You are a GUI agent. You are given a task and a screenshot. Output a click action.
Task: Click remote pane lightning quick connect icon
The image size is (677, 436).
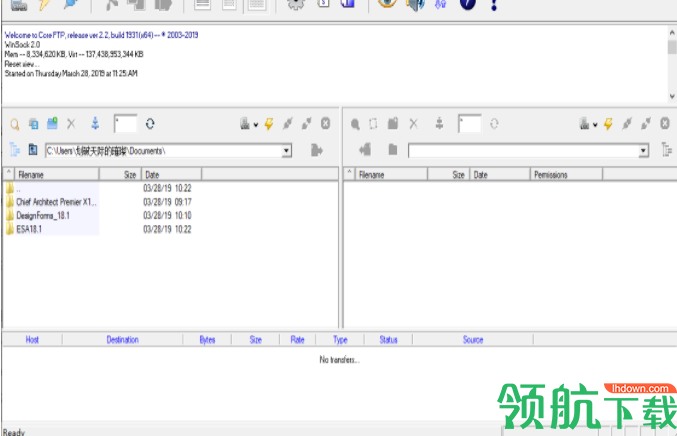tap(608, 124)
